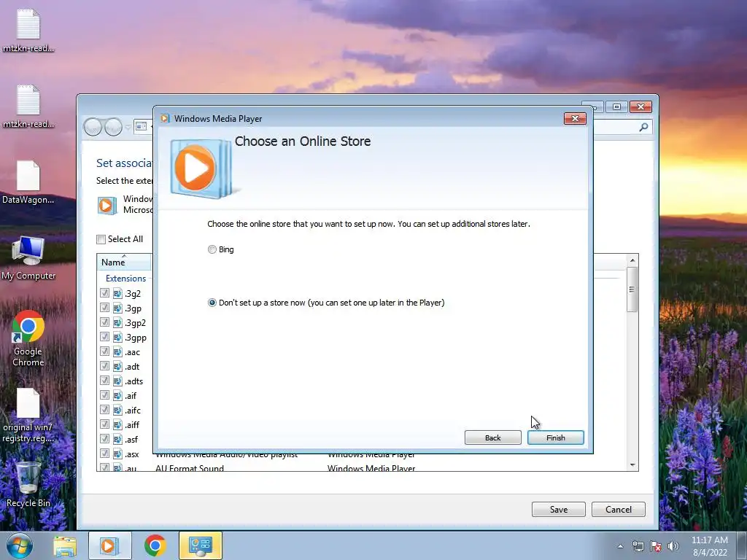Viewport: 747px width, 560px height.
Task: Switch to Control Panel taskbar item
Action: tap(200, 545)
